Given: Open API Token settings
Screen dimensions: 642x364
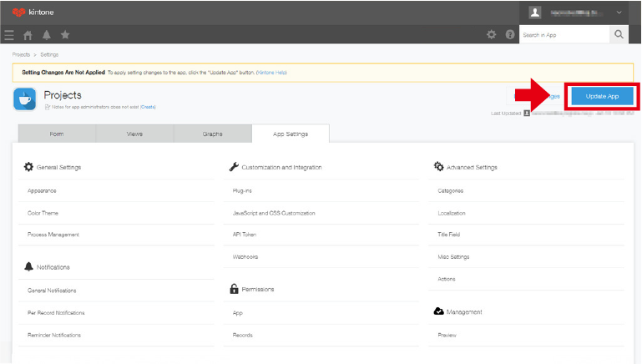Looking at the screenshot, I should (245, 235).
